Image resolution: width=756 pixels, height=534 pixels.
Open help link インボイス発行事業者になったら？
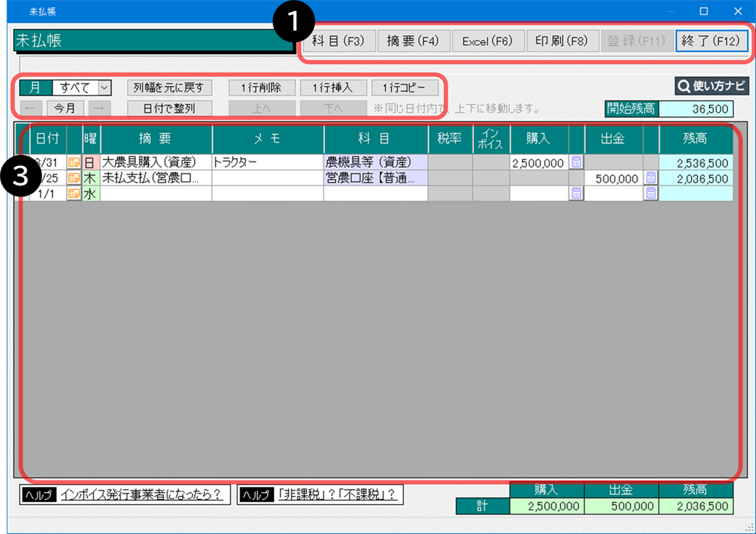coord(144,495)
